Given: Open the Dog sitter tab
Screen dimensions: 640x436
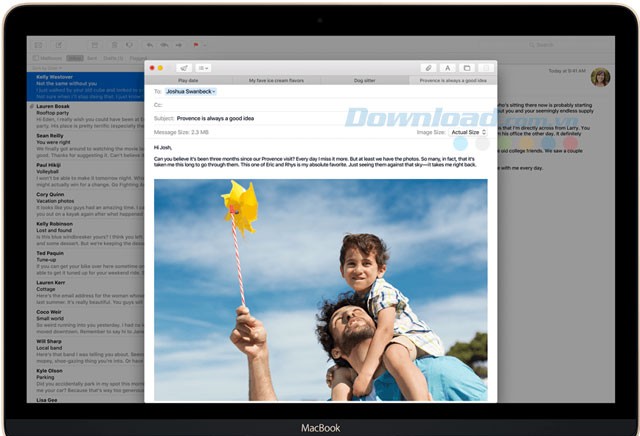Looking at the screenshot, I should pyautogui.click(x=364, y=80).
